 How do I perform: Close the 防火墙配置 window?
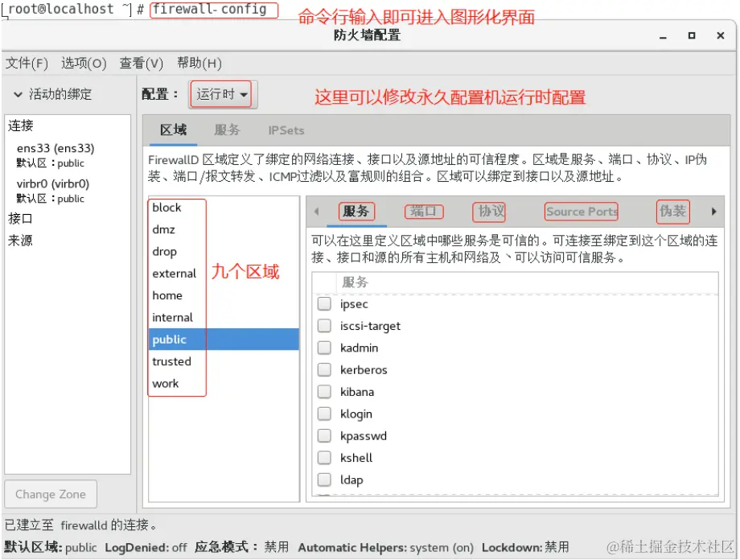tap(720, 35)
